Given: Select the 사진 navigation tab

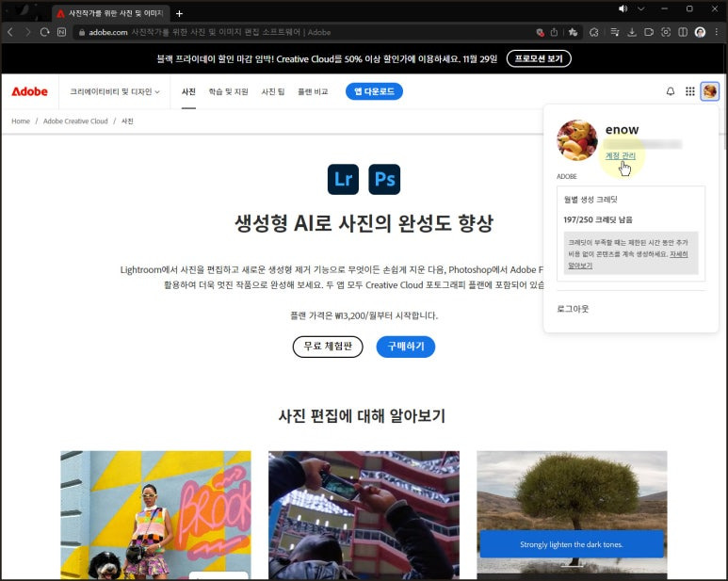Looking at the screenshot, I should [188, 92].
